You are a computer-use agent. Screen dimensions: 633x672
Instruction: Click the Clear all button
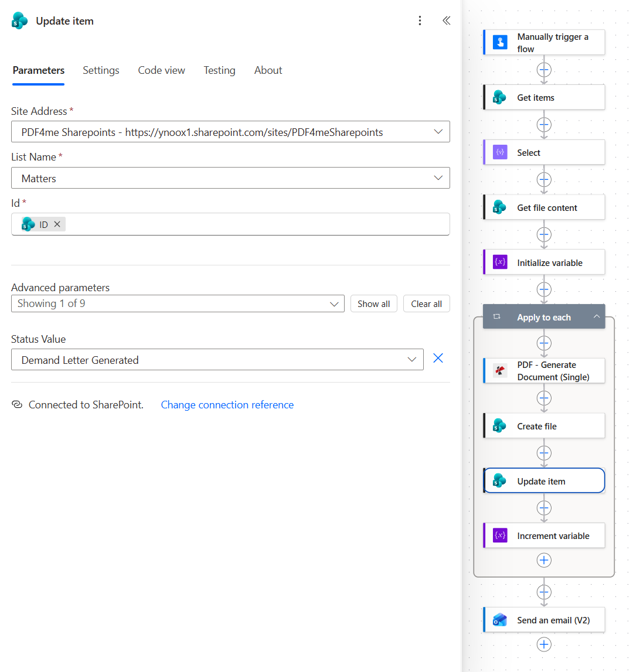click(426, 303)
